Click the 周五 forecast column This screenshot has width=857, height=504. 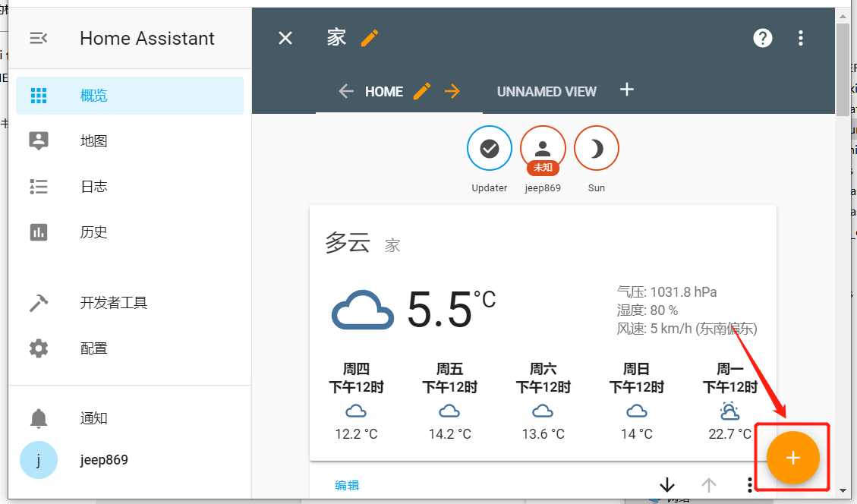coord(450,402)
